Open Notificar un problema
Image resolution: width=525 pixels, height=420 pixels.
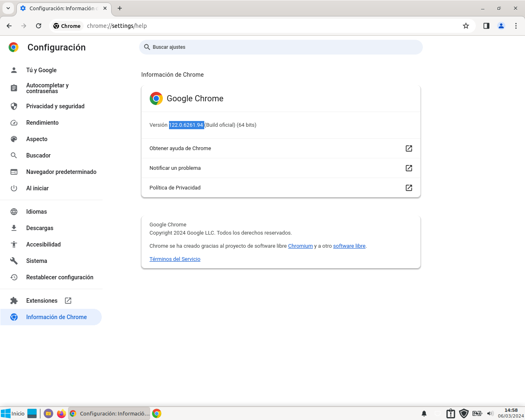click(281, 168)
